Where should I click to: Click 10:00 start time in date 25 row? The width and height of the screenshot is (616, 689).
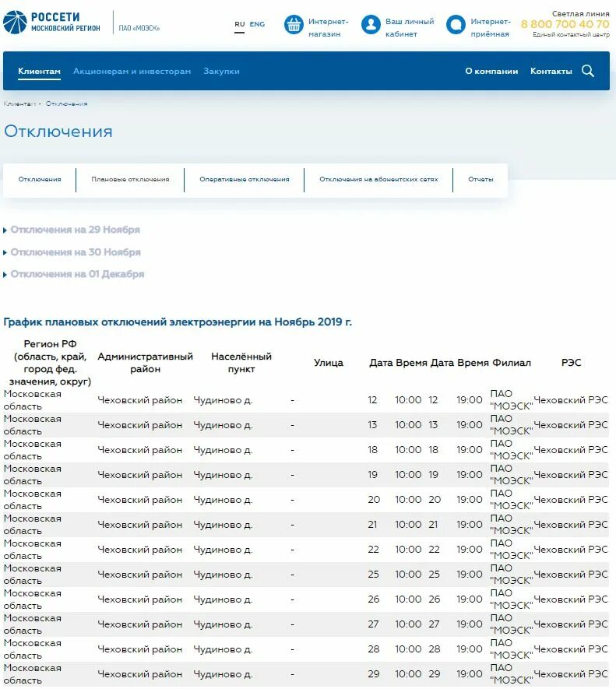point(408,575)
